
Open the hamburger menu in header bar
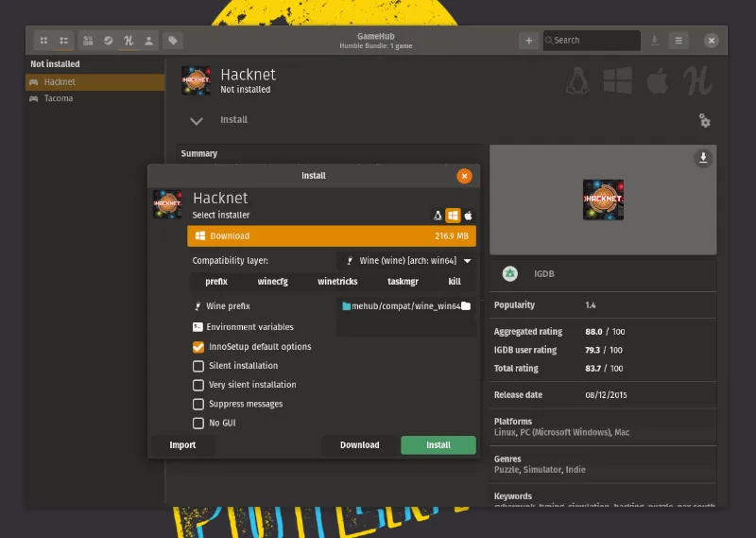point(679,41)
